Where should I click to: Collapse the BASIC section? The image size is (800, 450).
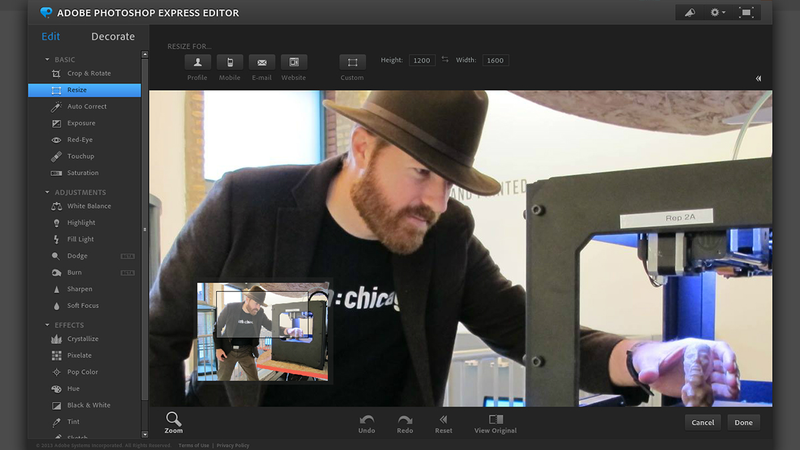pos(47,59)
